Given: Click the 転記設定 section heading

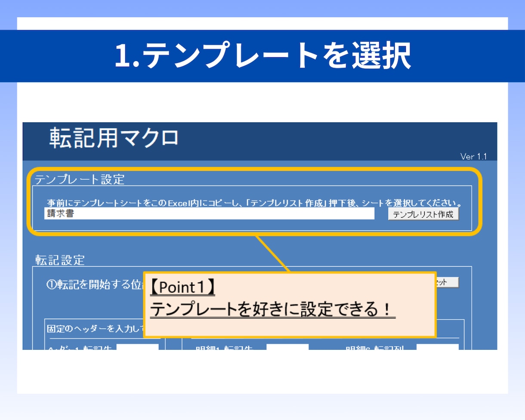Looking at the screenshot, I should pos(60,260).
